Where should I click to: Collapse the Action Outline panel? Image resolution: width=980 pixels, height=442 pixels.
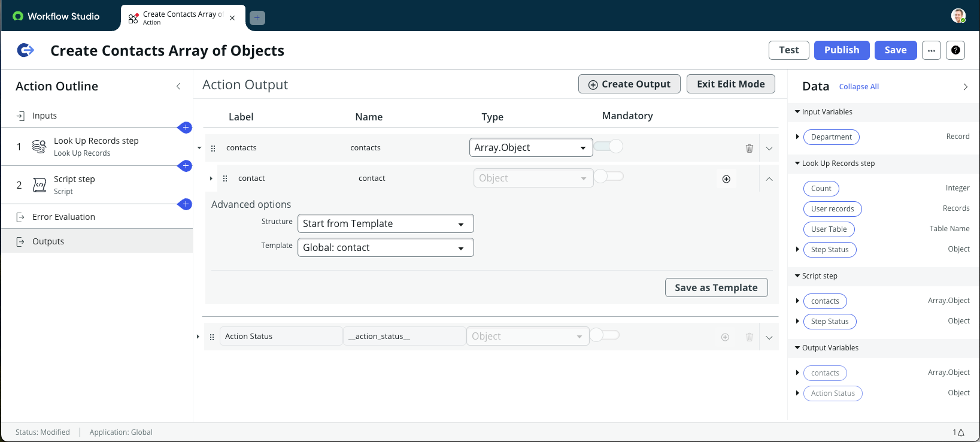click(178, 86)
